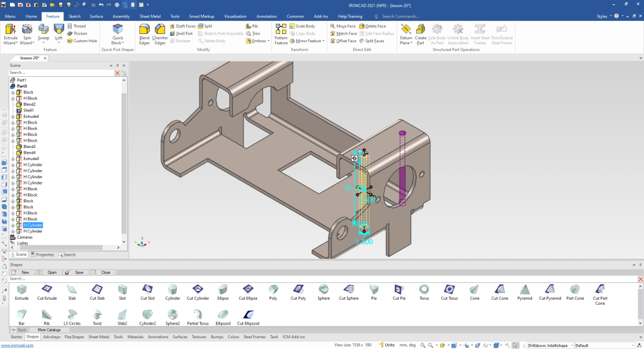Click the Scene search input field

pos(60,73)
